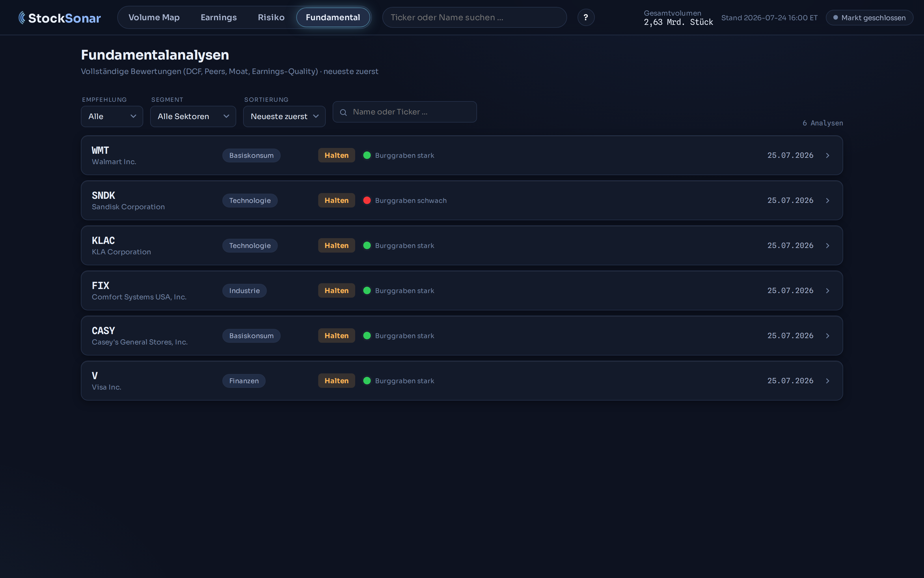This screenshot has height=578, width=924.
Task: Click the KLA Corporation name
Action: [121, 252]
